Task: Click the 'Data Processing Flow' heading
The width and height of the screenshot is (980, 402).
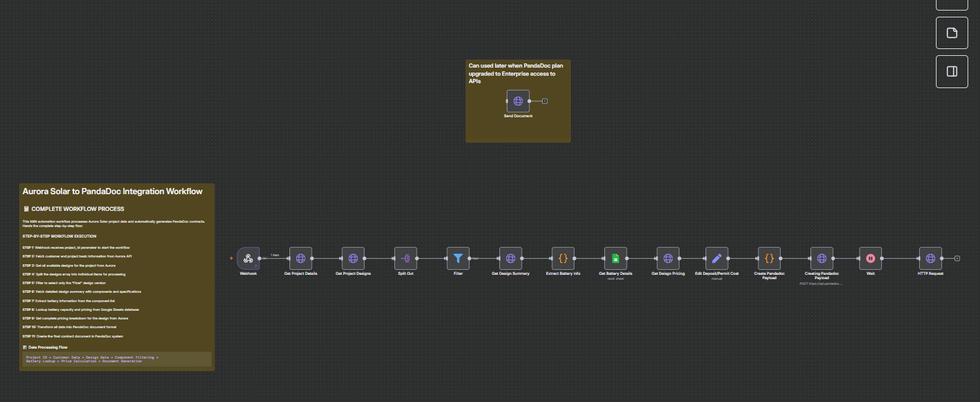Action: click(x=48, y=347)
